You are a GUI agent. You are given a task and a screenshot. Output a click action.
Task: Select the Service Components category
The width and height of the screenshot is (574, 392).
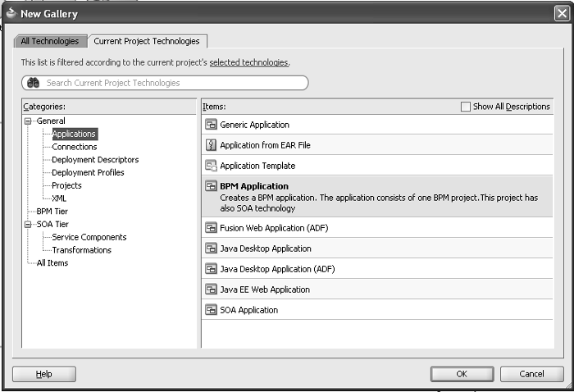89,237
